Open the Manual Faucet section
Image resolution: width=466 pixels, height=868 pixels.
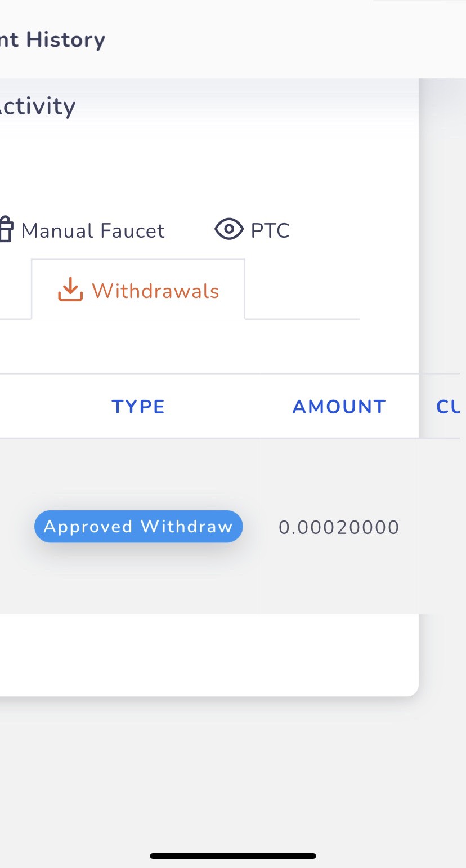(x=92, y=230)
